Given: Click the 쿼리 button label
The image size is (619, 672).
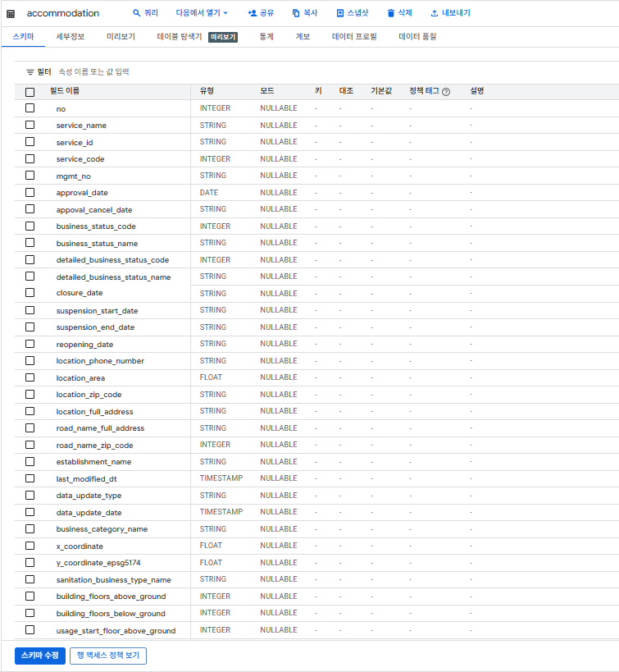Looking at the screenshot, I should [151, 13].
